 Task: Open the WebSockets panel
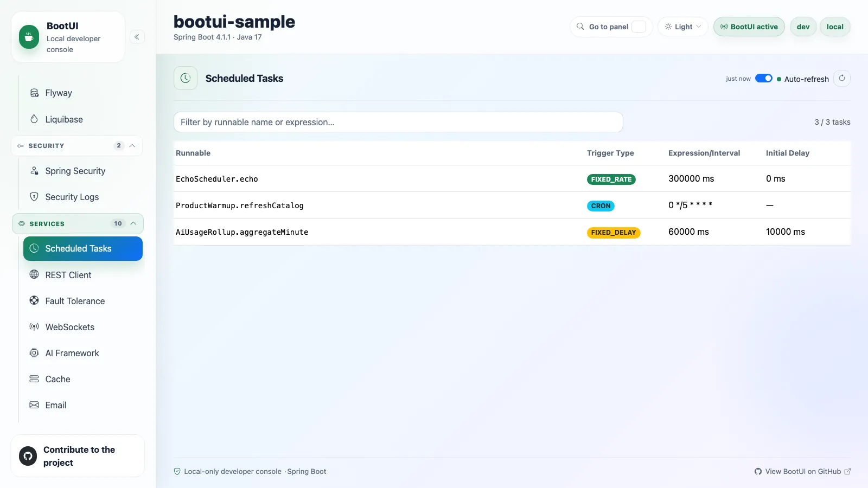pos(83,327)
